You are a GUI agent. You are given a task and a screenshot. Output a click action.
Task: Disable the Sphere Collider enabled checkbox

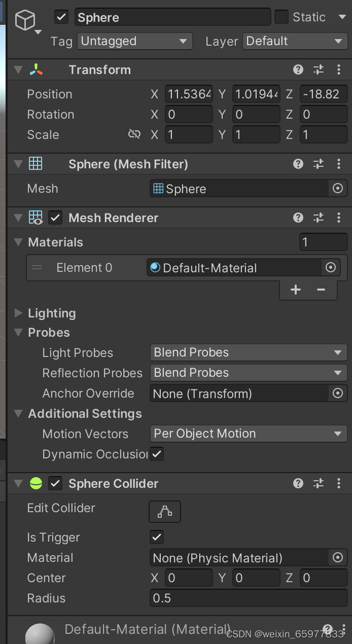55,484
